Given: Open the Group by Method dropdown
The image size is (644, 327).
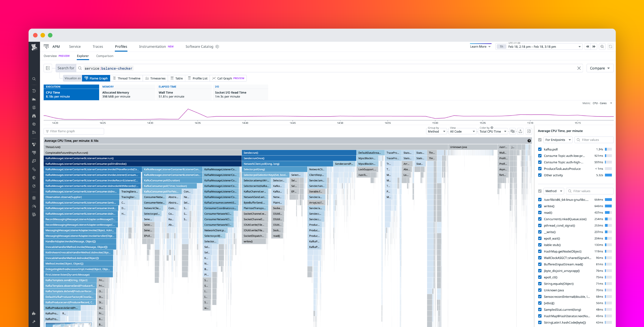Looking at the screenshot, I should [436, 131].
